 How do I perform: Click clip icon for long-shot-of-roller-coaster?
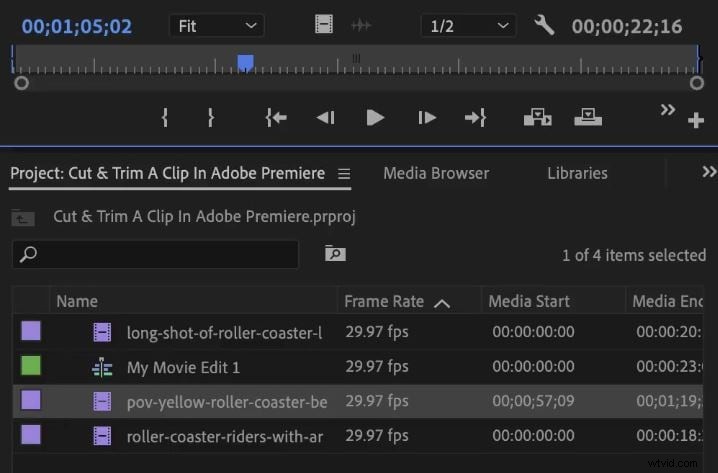click(x=102, y=332)
